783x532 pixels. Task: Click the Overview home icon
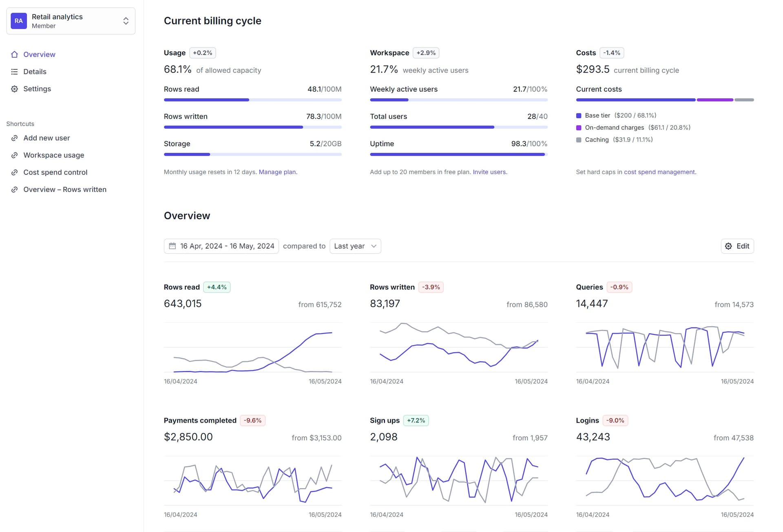pos(15,55)
